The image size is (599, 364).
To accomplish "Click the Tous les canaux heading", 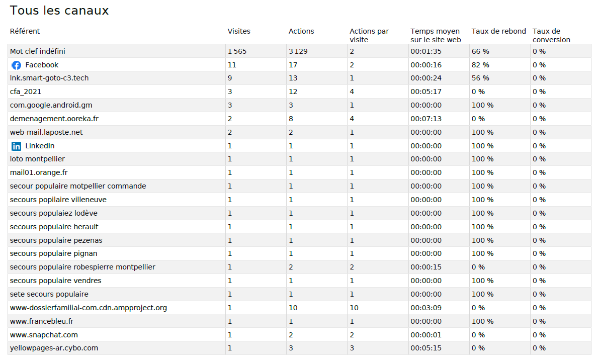I will pyautogui.click(x=59, y=11).
